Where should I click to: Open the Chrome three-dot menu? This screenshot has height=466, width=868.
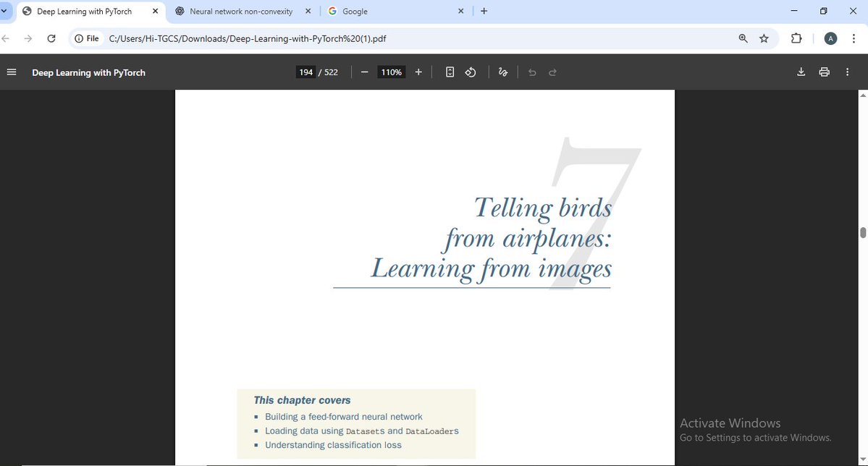[854, 38]
